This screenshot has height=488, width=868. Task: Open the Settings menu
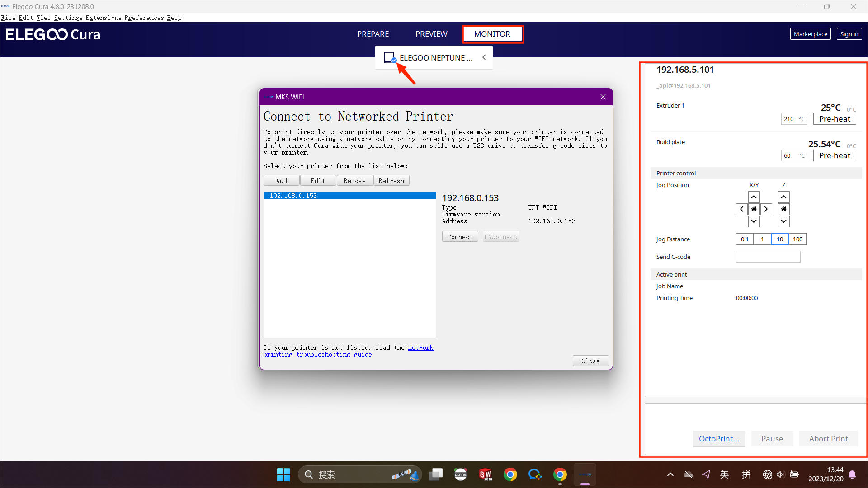point(68,18)
